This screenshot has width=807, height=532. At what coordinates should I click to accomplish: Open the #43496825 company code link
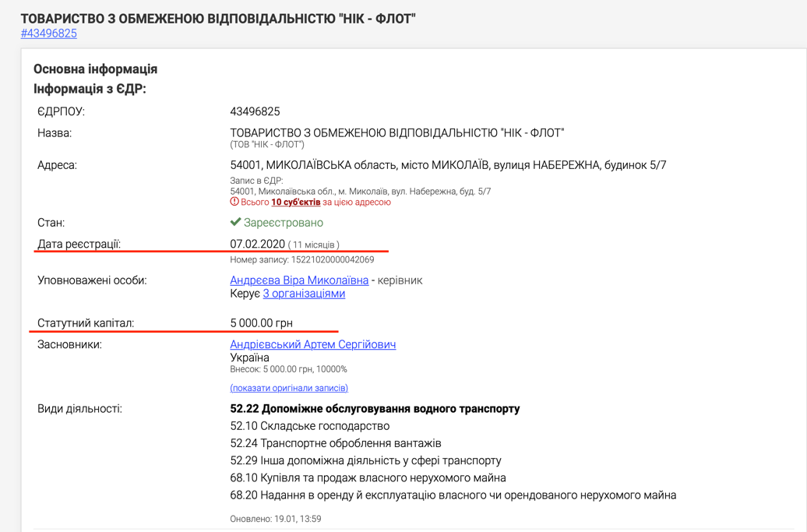(48, 33)
